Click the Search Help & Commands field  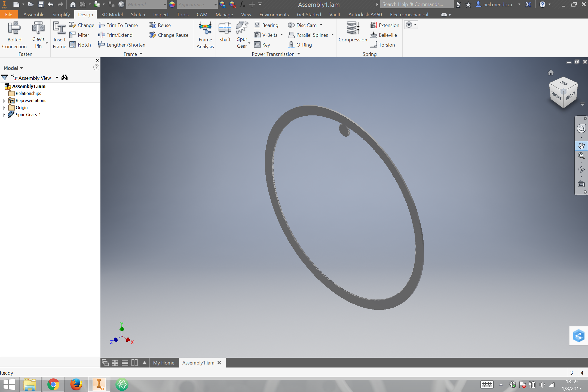click(x=416, y=4)
